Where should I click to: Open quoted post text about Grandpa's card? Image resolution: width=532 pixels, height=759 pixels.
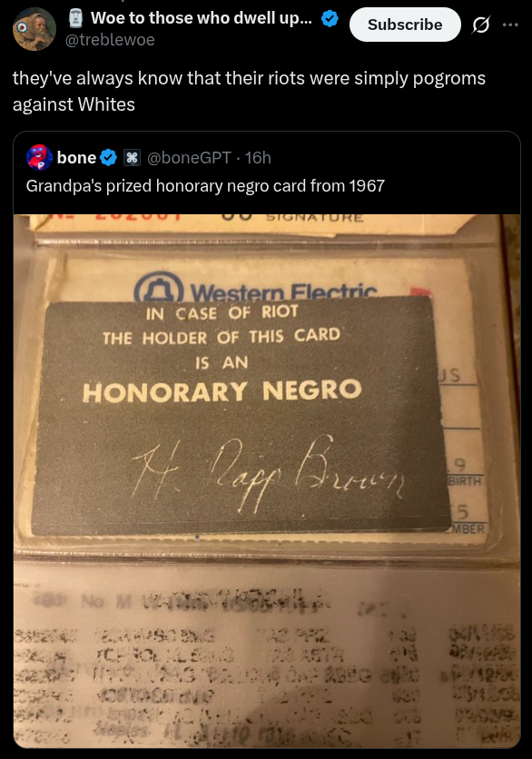click(205, 186)
